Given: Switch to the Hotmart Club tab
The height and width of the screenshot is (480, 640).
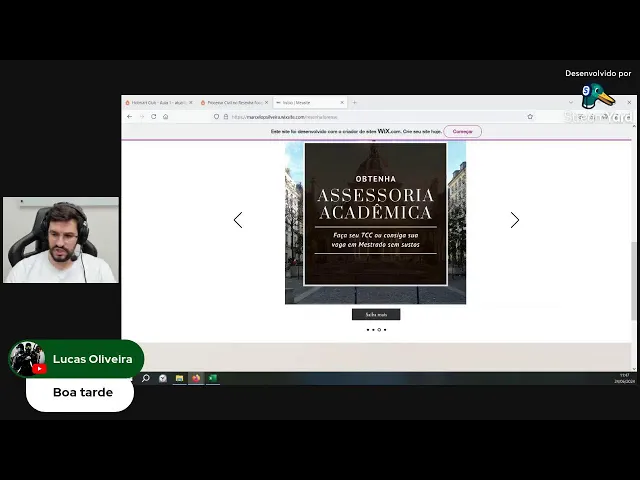Looking at the screenshot, I should pyautogui.click(x=159, y=102).
